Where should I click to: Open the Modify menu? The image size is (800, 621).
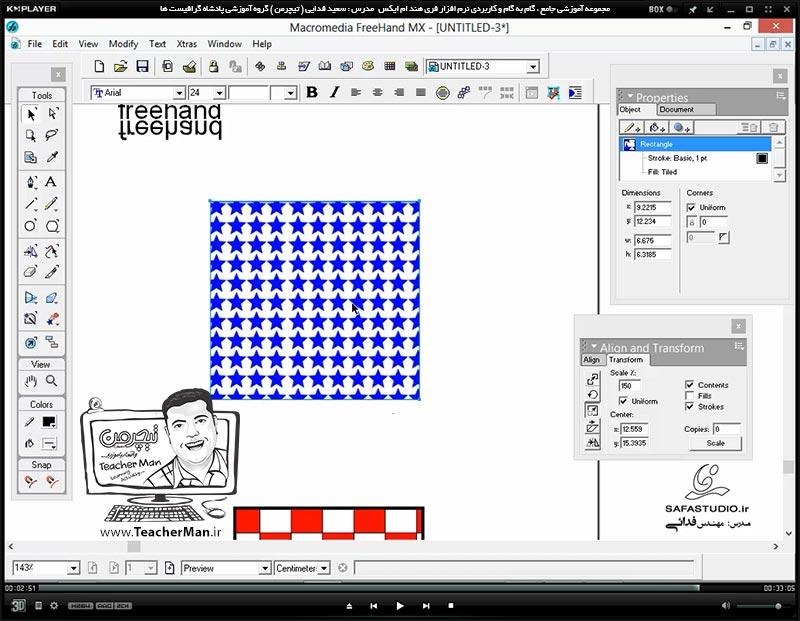point(123,44)
